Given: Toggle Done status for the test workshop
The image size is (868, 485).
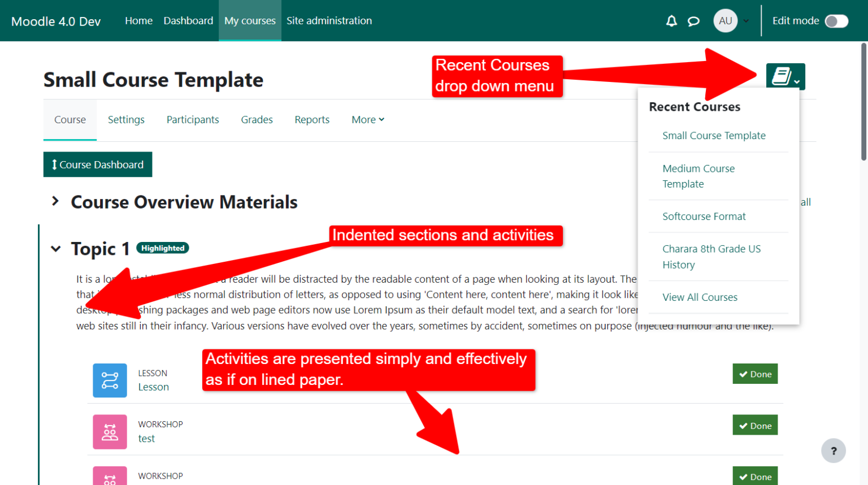Looking at the screenshot, I should (755, 425).
